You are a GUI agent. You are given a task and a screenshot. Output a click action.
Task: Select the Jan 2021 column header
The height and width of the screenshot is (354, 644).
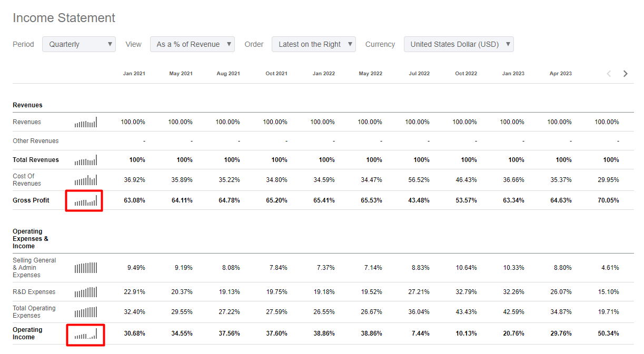point(134,74)
